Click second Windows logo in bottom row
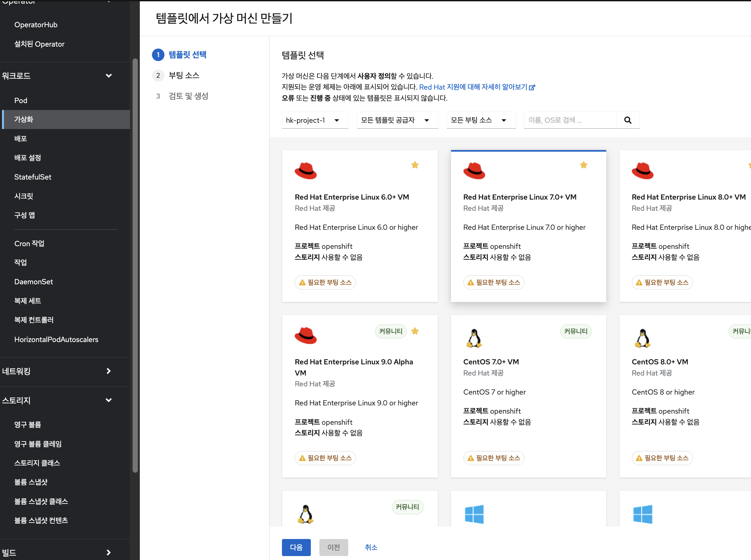Screen dimensions: 751x560 click(642, 514)
